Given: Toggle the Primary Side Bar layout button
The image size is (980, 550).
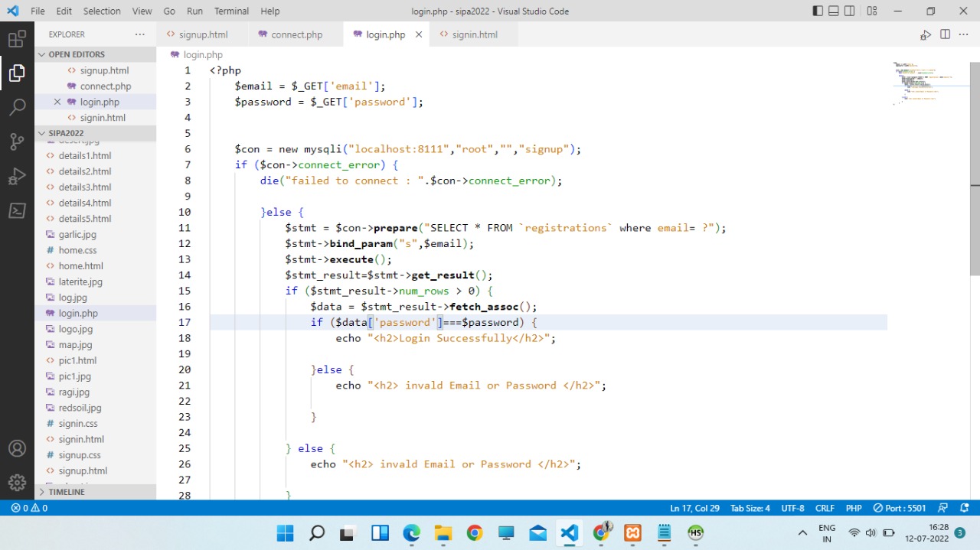Looking at the screenshot, I should pos(818,11).
